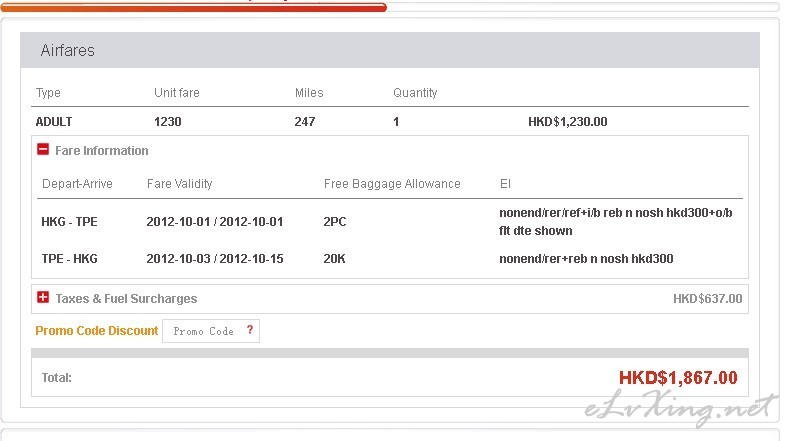This screenshot has width=789, height=441.
Task: Click the HKG - TPE route cell
Action: coord(69,222)
